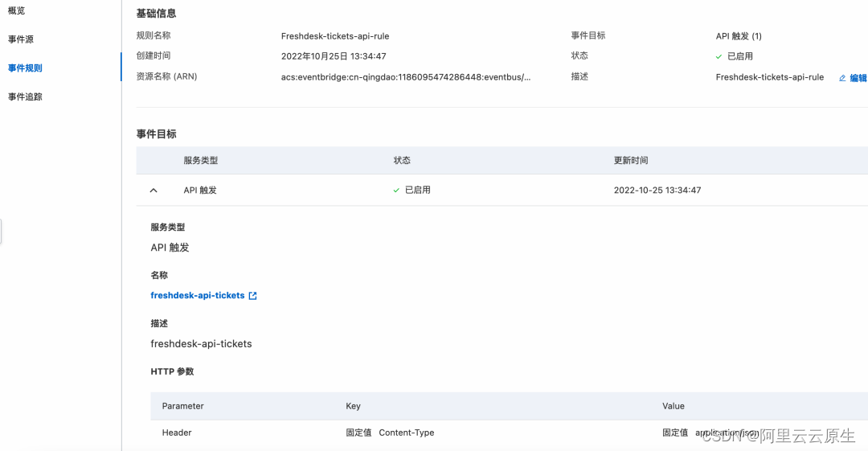Click the HTTP 参数 section label
This screenshot has height=451, width=868.
[172, 371]
